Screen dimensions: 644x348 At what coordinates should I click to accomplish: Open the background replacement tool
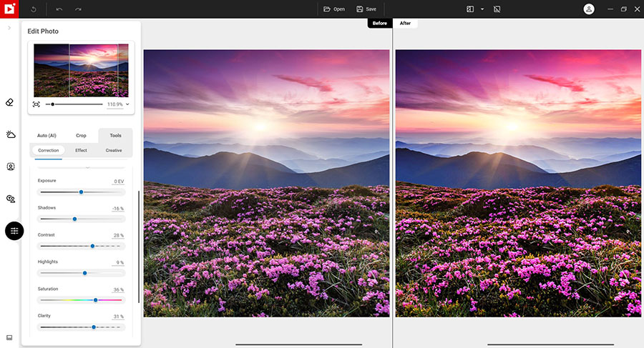click(10, 199)
